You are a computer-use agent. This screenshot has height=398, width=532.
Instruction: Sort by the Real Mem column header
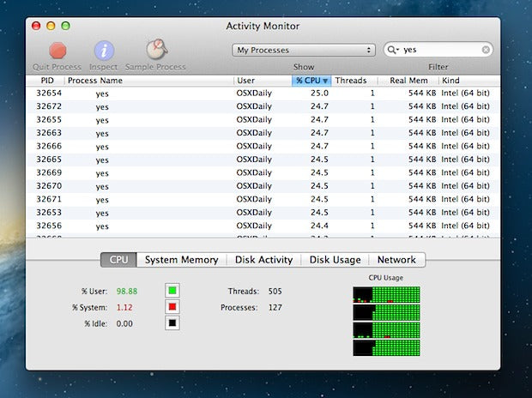pyautogui.click(x=409, y=80)
